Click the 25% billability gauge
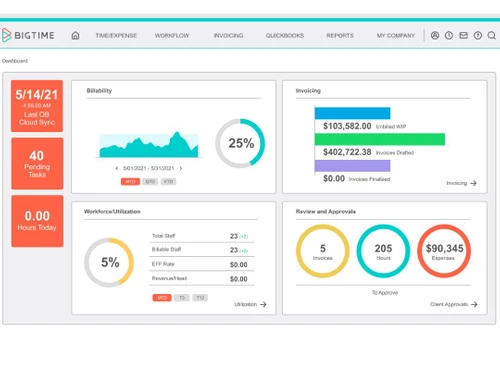The height and width of the screenshot is (375, 500). click(x=240, y=143)
